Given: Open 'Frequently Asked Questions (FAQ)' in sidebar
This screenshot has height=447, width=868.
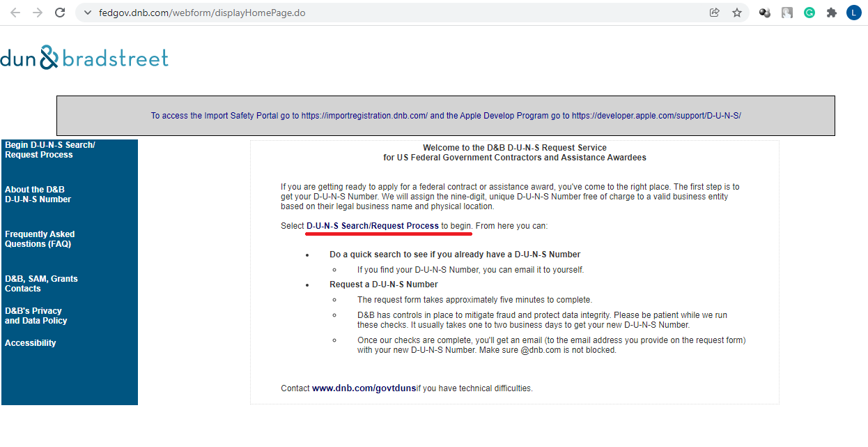Looking at the screenshot, I should (x=40, y=239).
